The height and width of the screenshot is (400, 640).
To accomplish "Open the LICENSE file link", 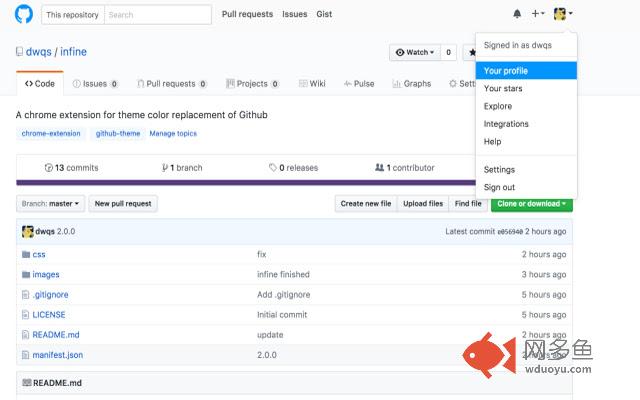I will point(49,315).
